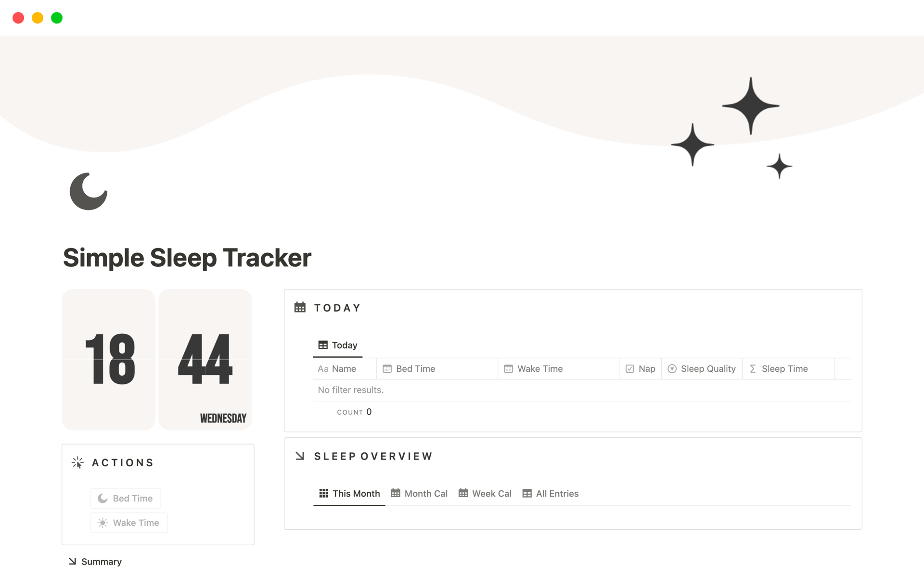
Task: Toggle the Nap checkbox column header
Action: click(640, 368)
